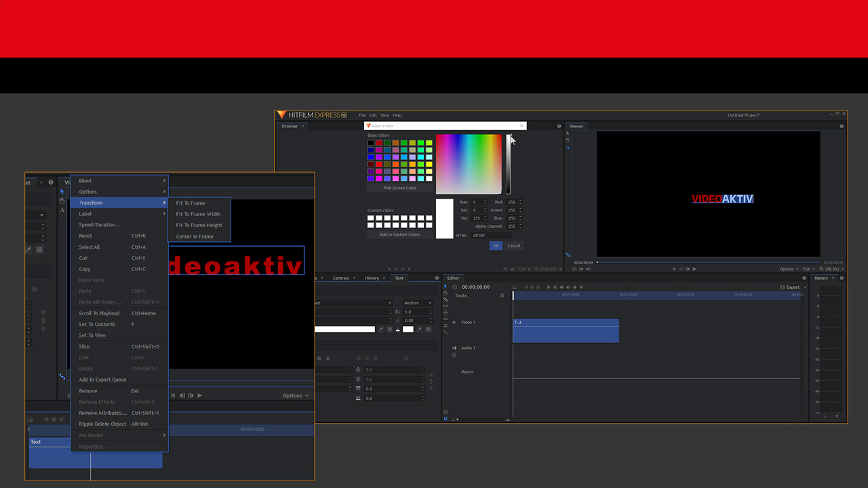868x488 pixels.
Task: Open the eyedropper next to the fill color
Action: pos(380,329)
